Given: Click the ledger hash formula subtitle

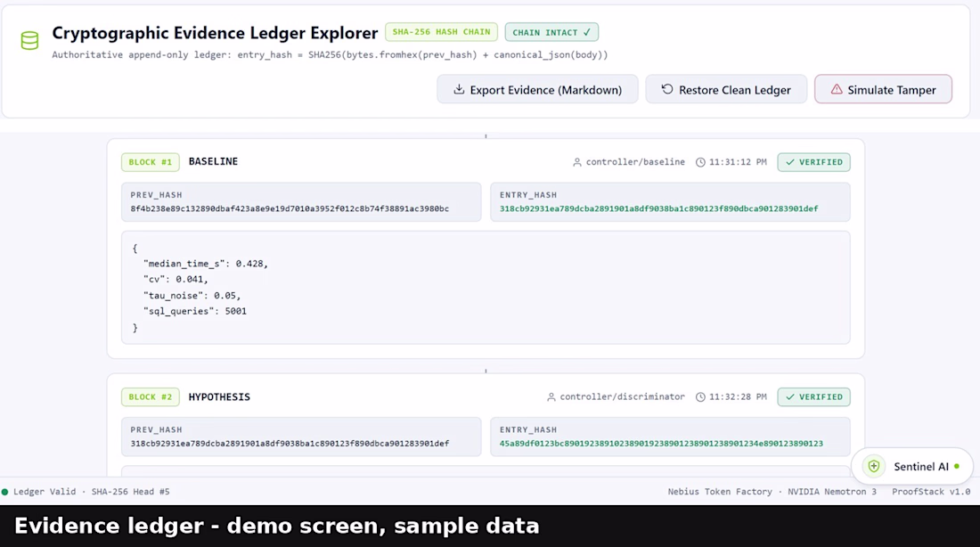Looking at the screenshot, I should pos(330,55).
